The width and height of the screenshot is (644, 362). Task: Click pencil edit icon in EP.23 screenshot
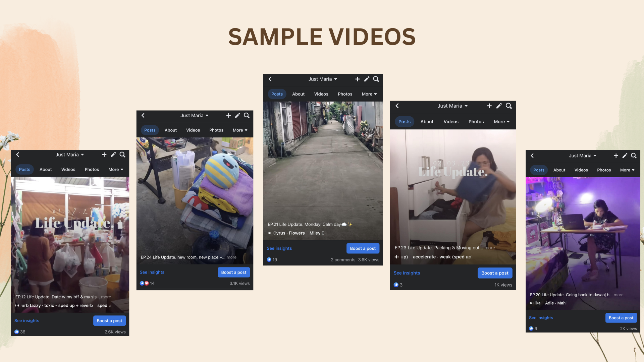(x=499, y=106)
